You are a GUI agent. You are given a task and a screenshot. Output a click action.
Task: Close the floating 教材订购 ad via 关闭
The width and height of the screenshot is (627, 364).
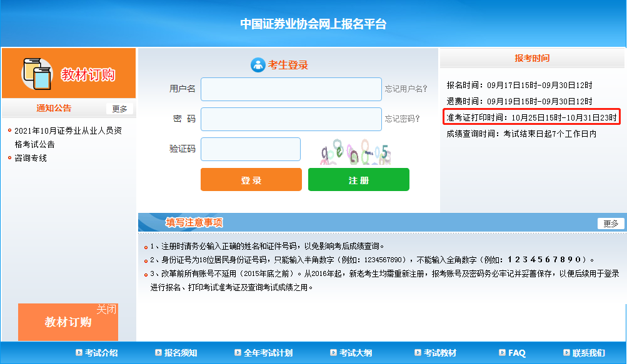(x=106, y=309)
